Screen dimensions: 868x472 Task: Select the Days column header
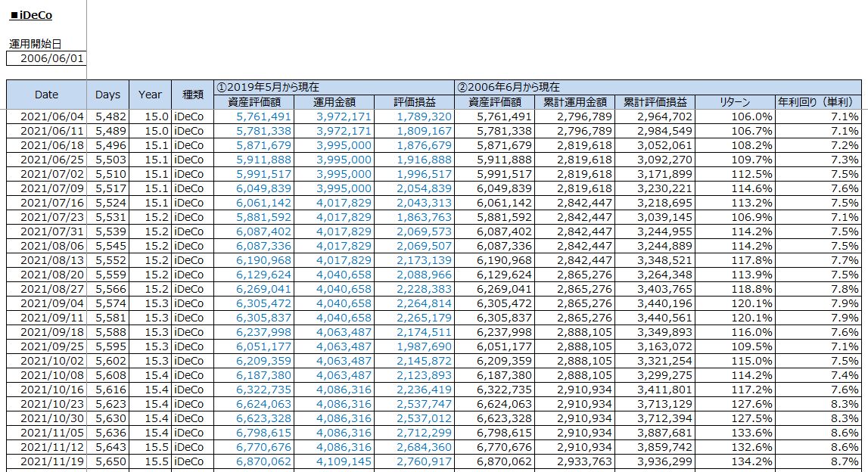[107, 95]
